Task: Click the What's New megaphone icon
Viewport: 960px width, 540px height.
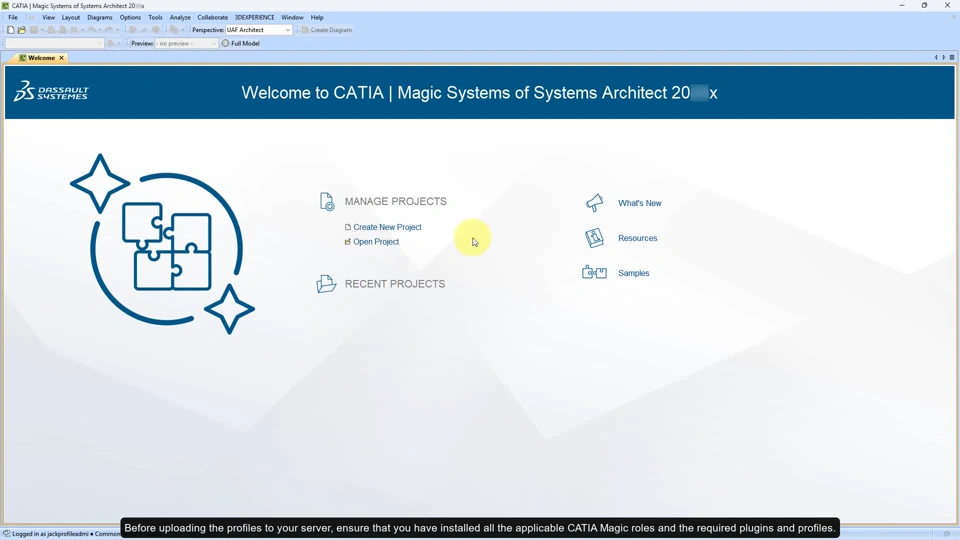Action: 594,203
